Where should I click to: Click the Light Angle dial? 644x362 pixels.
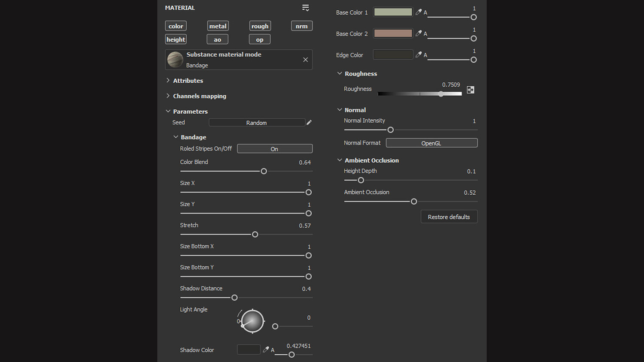click(x=252, y=321)
